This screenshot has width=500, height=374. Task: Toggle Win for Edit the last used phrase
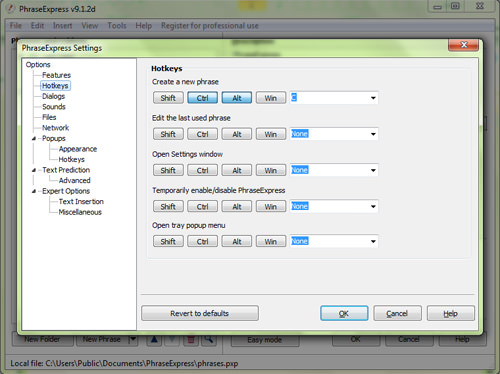271,134
